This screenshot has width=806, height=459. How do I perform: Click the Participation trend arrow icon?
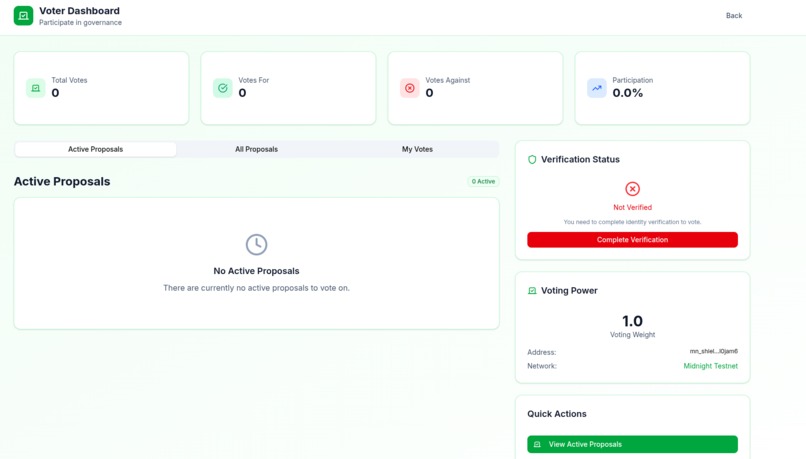click(597, 88)
